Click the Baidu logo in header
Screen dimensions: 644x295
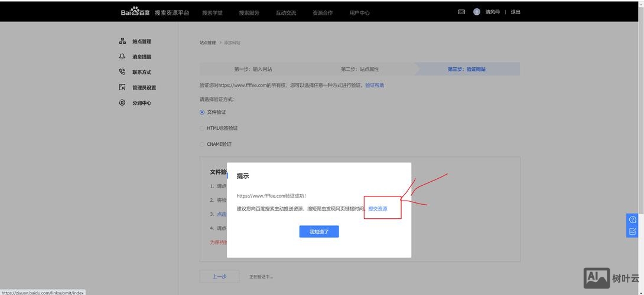point(135,12)
